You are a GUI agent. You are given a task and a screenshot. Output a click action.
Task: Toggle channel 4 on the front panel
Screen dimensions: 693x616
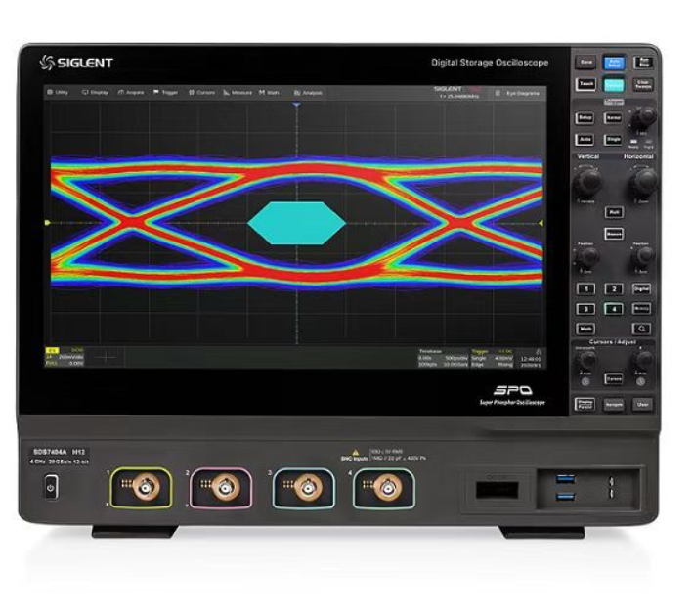[614, 309]
